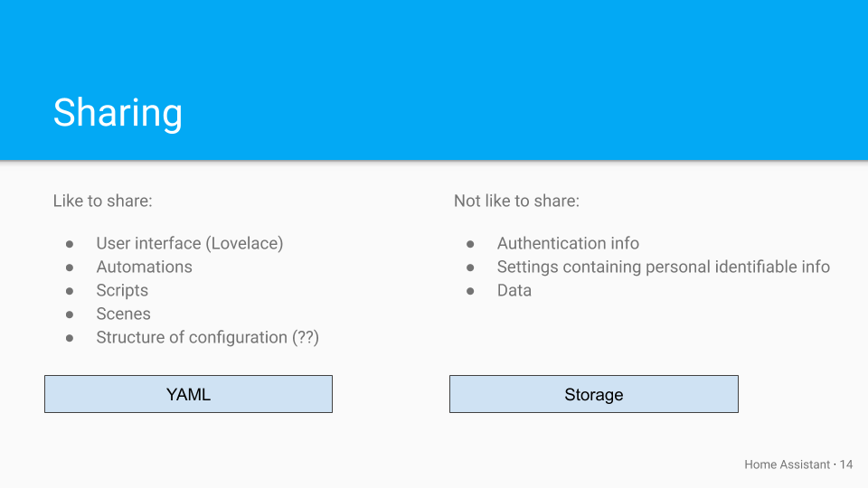Select the personal identifiable info line

663,267
